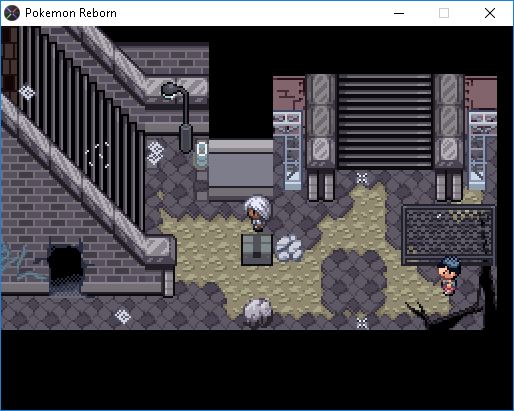This screenshot has height=411, width=514.
Task: Click the dashed circle sparkle on stair bars
Action: coord(97,155)
